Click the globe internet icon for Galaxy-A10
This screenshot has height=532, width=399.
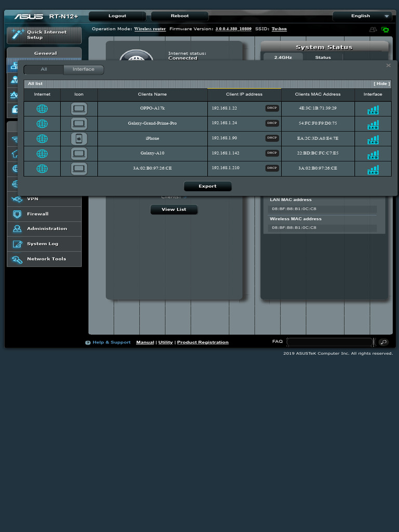pyautogui.click(x=42, y=154)
